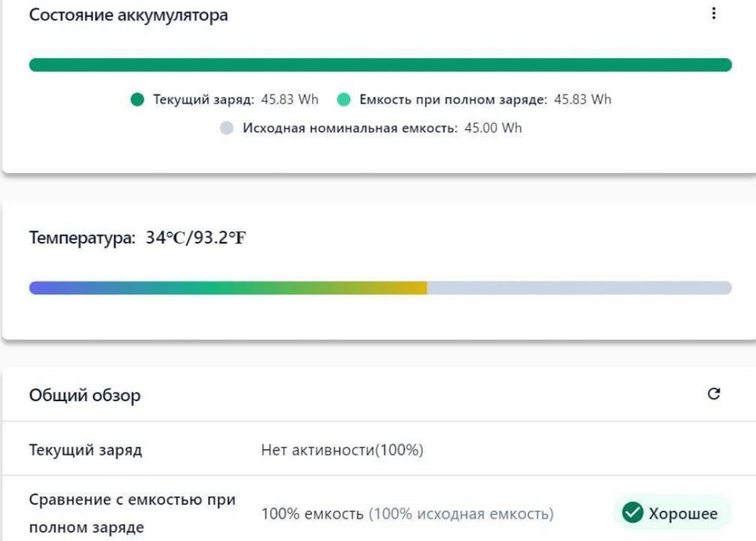Viewport: 756px width, 541px height.
Task: Click the Хорошее status badge
Action: [x=668, y=512]
